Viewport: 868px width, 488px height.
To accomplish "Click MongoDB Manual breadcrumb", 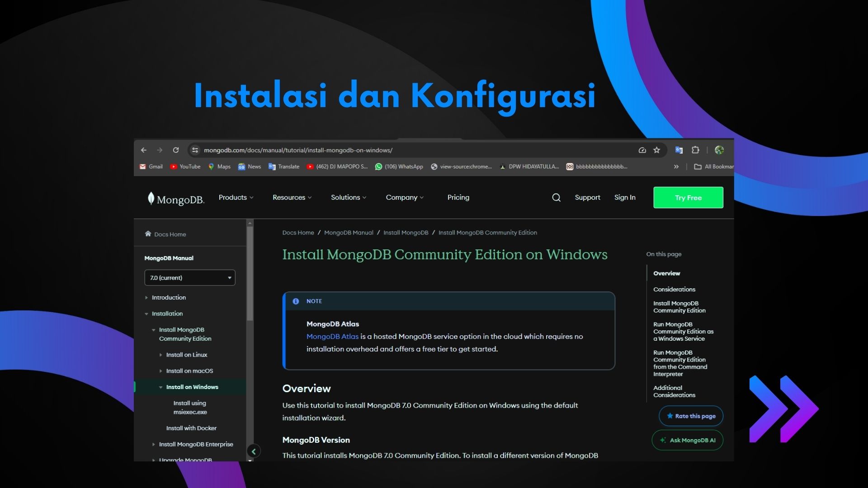I will click(349, 233).
